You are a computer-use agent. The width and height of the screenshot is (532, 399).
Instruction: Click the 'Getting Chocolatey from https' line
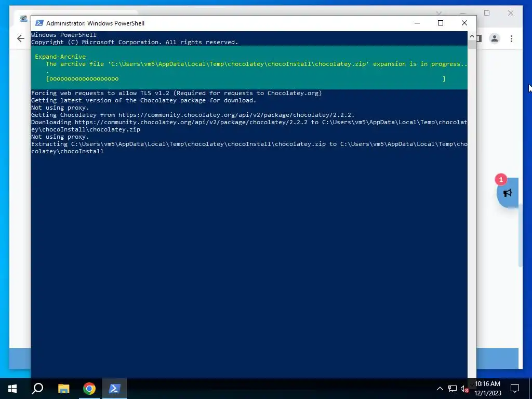click(193, 115)
